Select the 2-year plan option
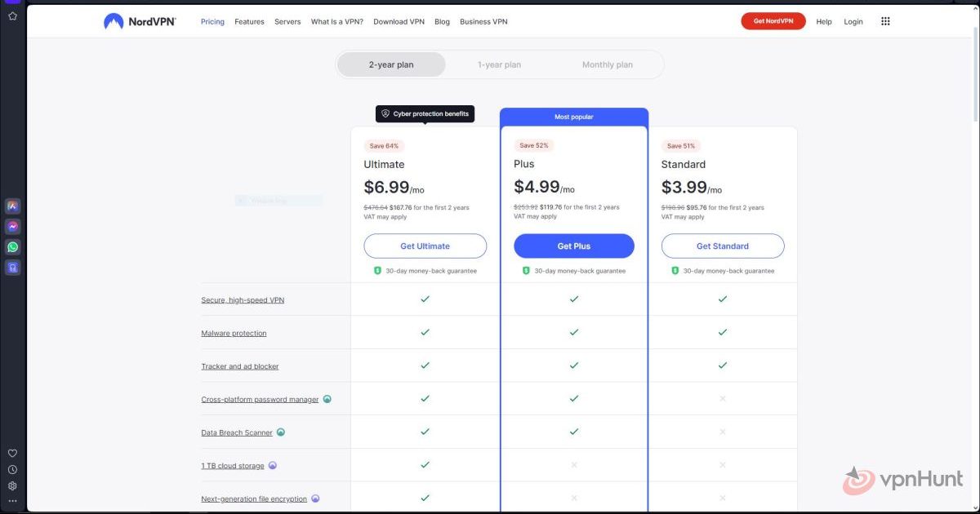Viewport: 980px width, 514px height. [391, 64]
